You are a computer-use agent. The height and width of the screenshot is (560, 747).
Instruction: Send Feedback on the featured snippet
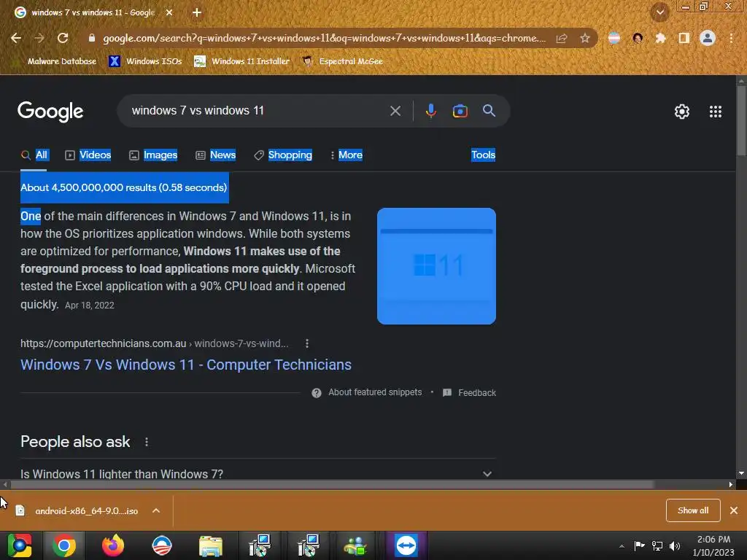tap(470, 392)
